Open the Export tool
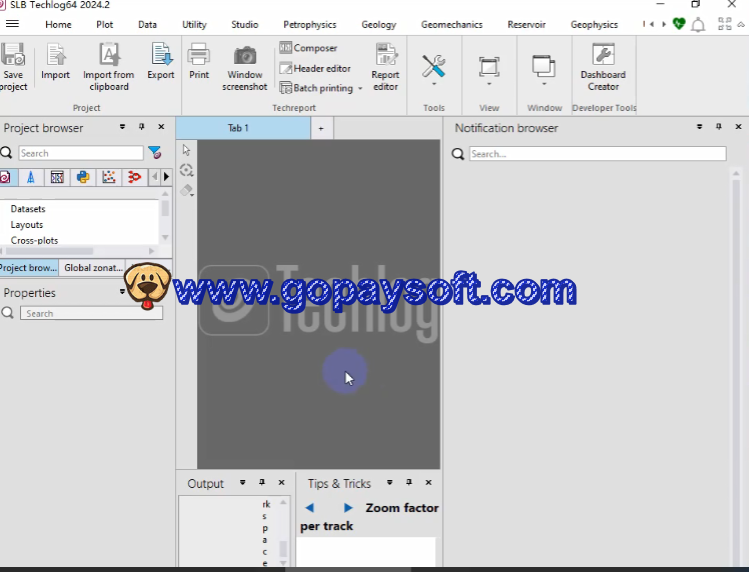 pos(161,61)
